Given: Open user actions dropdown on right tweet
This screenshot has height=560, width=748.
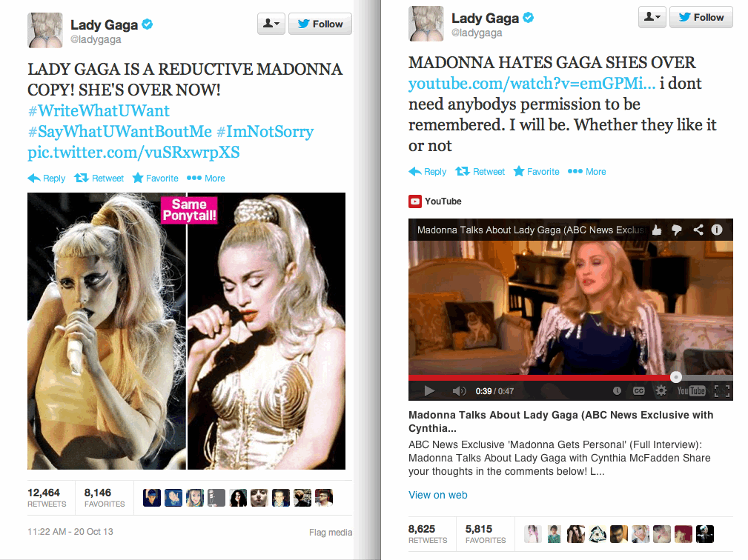Looking at the screenshot, I should (652, 17).
